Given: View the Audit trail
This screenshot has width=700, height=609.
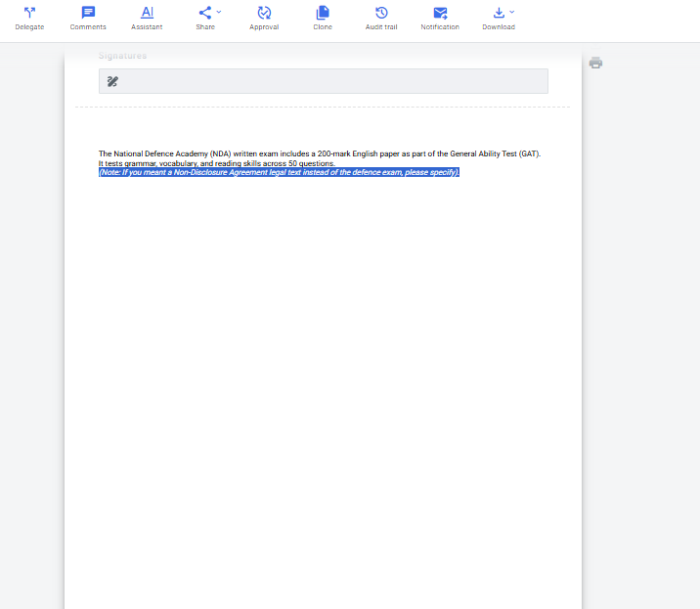Looking at the screenshot, I should point(381,18).
